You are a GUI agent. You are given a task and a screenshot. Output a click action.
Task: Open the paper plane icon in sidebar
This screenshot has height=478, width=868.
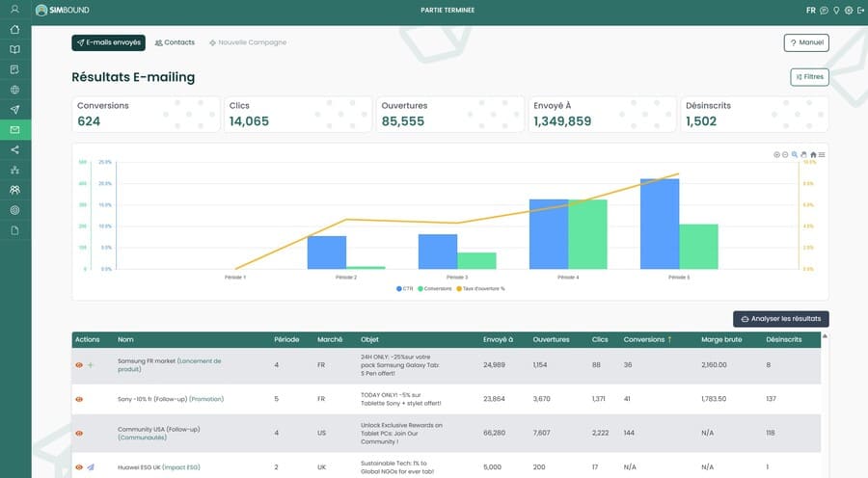tap(14, 110)
